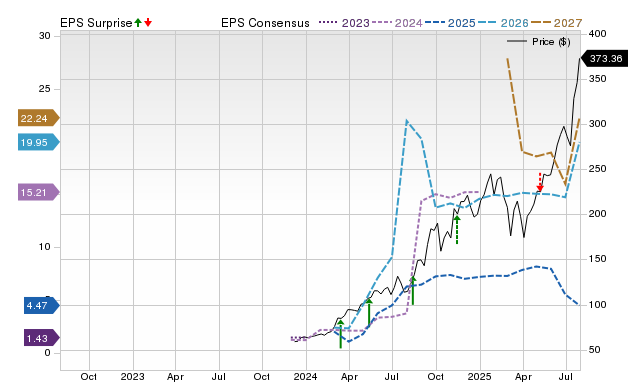Click the 2025 x-axis label
The width and height of the screenshot is (640, 382).
[480, 376]
